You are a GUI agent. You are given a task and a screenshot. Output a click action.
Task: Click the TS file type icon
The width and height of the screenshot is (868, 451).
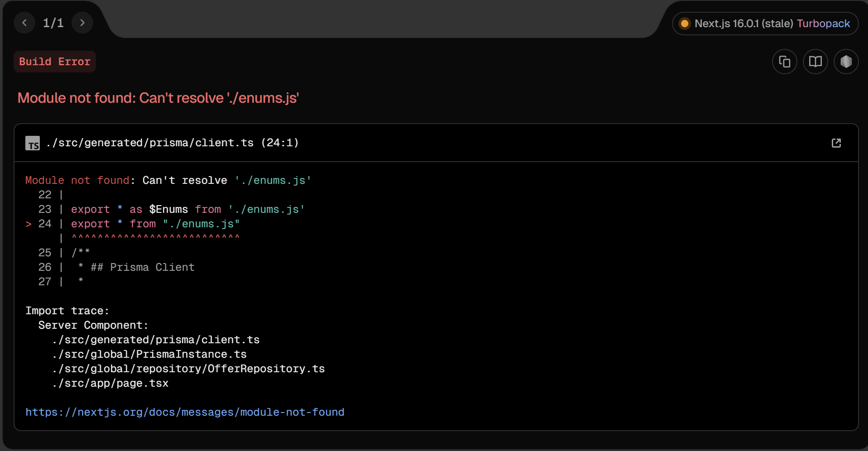33,143
